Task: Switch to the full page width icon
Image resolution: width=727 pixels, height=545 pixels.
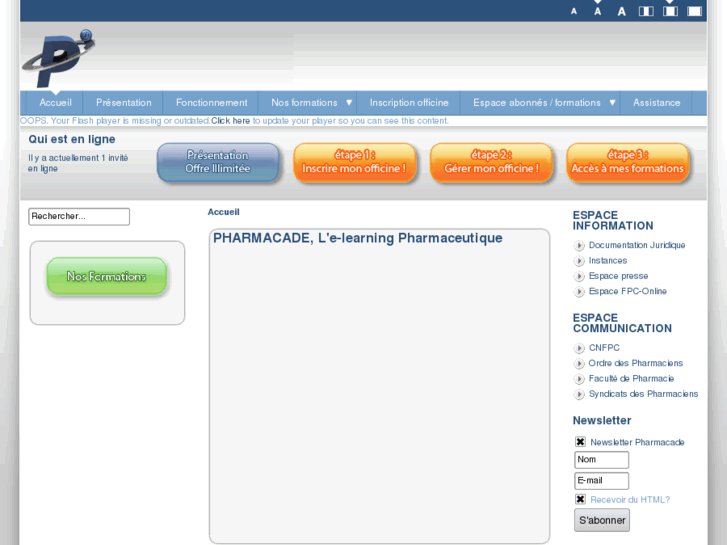Action: tap(694, 11)
